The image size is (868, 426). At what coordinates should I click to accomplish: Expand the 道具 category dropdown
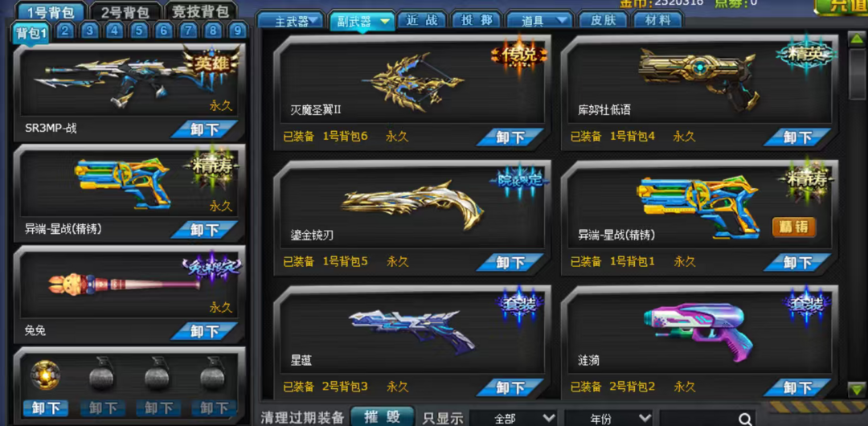(x=540, y=21)
